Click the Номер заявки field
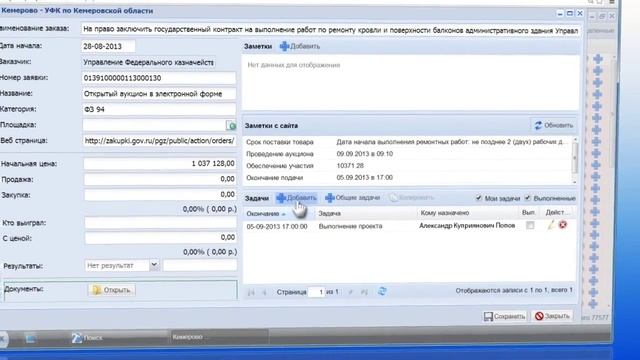The height and width of the screenshot is (360, 640). [159, 78]
